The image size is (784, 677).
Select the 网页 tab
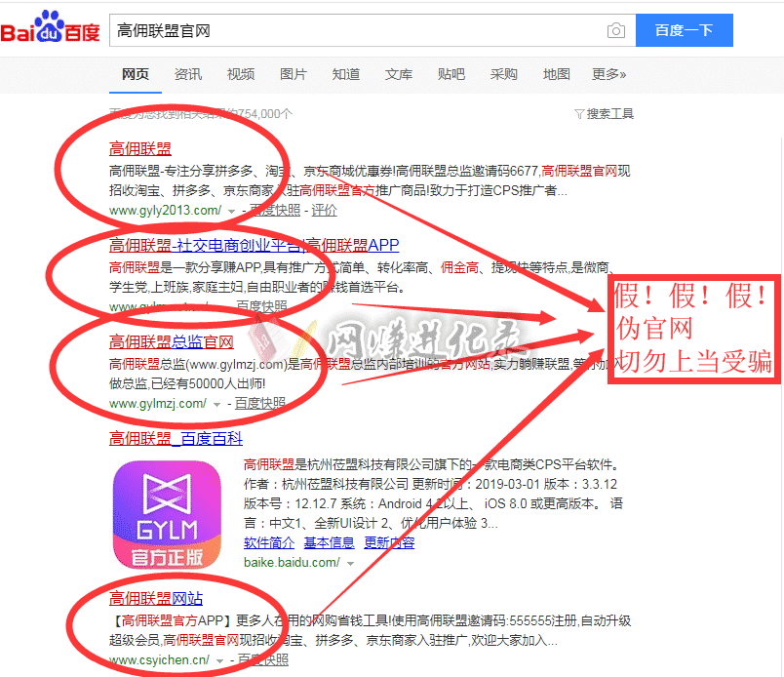pos(136,74)
